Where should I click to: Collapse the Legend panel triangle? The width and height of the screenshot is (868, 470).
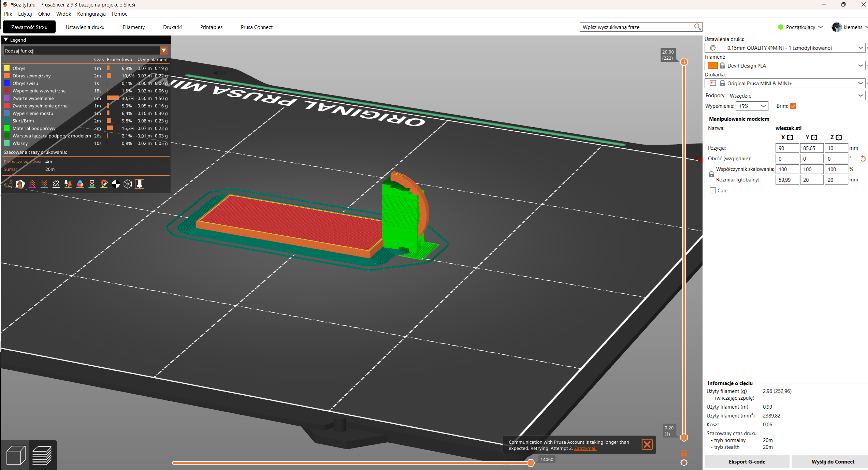(x=6, y=40)
